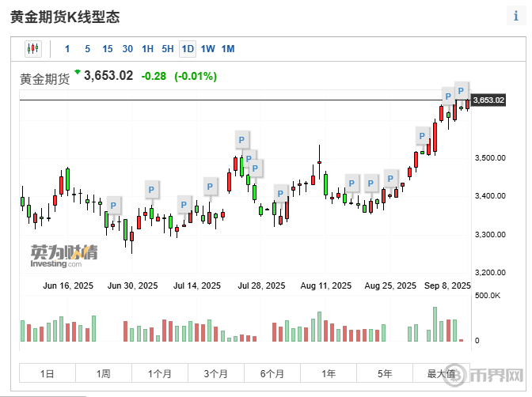Select the 1H interval
The image size is (532, 397).
147,49
